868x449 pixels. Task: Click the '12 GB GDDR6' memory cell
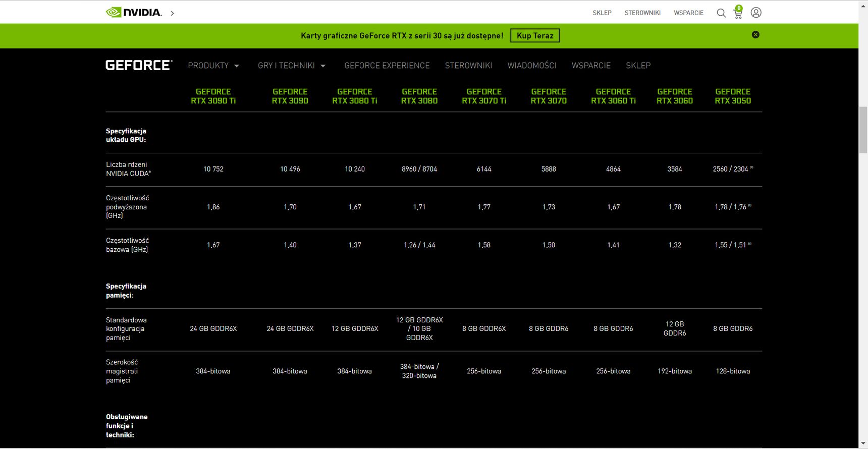pyautogui.click(x=675, y=328)
